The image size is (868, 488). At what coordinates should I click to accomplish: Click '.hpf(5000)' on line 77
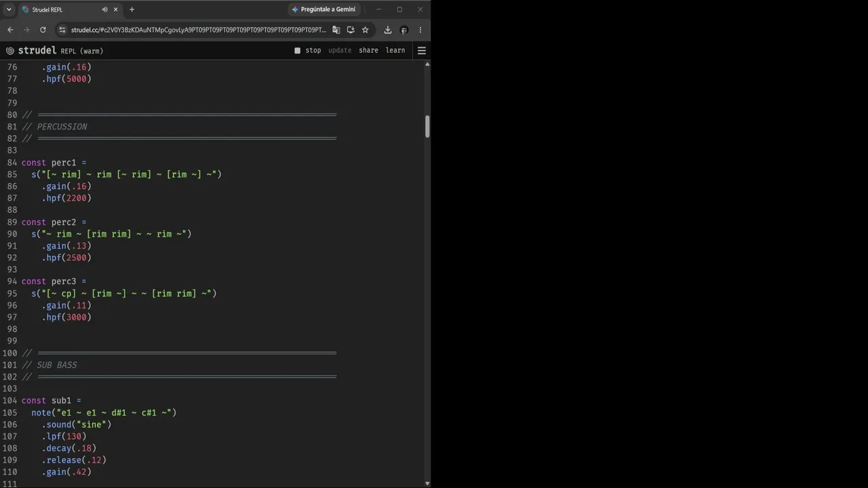66,79
